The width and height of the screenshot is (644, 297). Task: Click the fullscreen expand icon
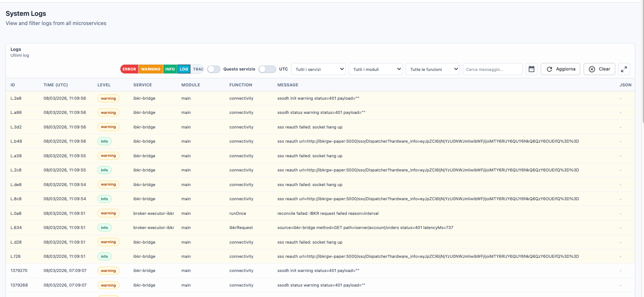624,69
